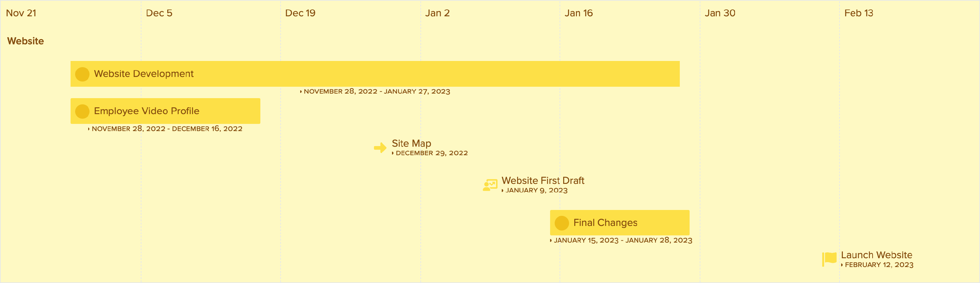Screen dimensions: 980x283
Task: Click the circle on Employee Video Profile
Action: coord(82,111)
